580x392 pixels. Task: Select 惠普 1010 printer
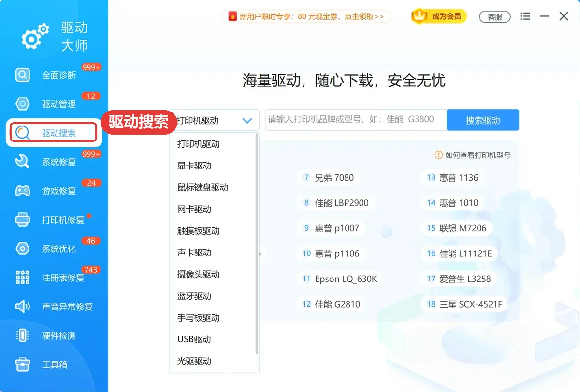coord(453,203)
